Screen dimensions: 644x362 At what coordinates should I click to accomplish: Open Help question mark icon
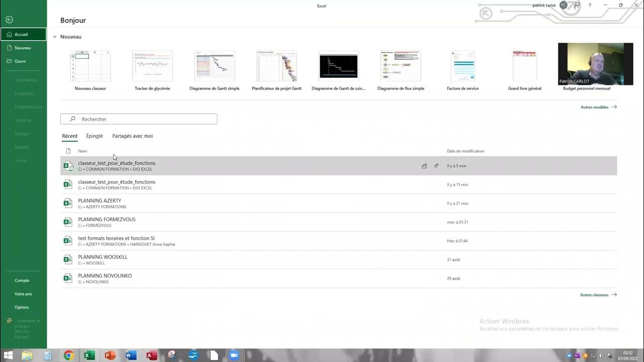[x=590, y=5]
